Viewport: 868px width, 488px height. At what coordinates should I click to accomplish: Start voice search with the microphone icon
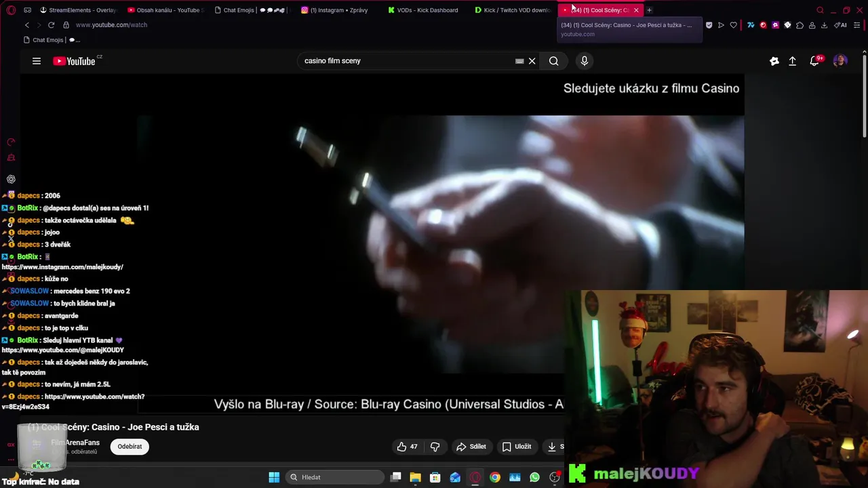point(585,61)
